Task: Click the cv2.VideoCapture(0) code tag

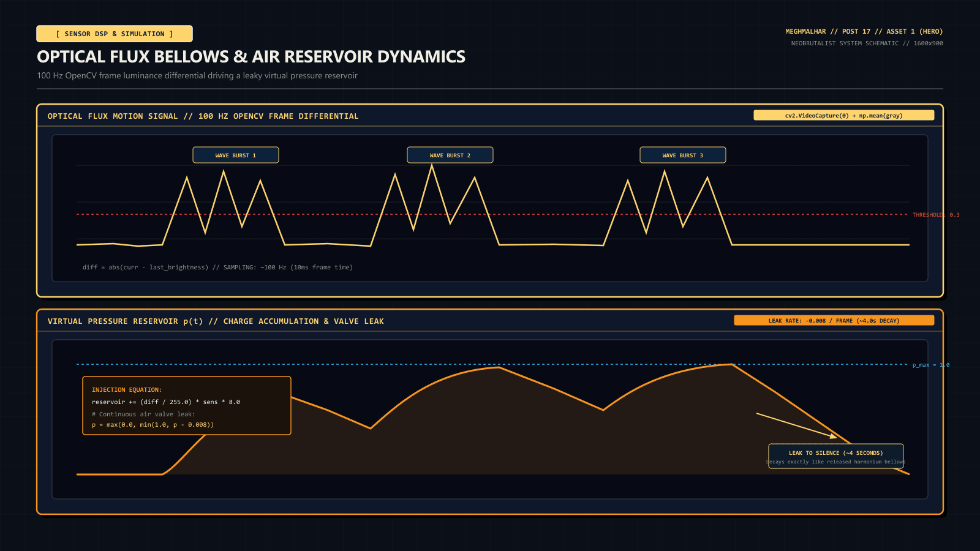Action: 843,115
